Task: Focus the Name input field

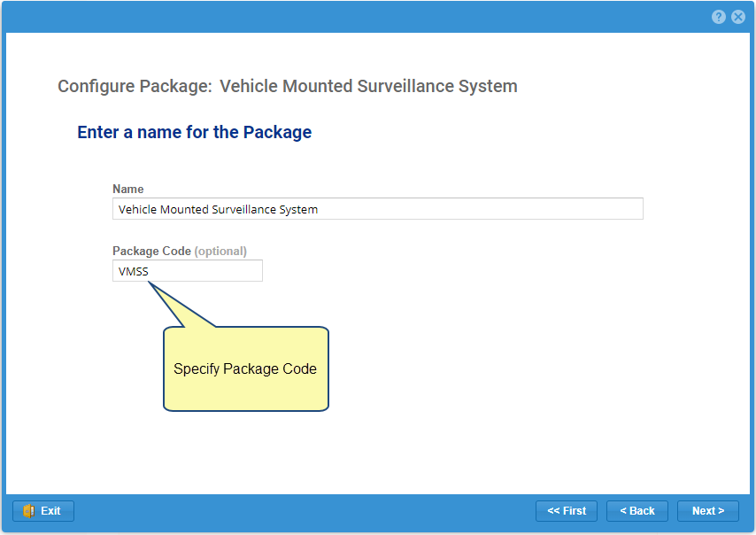Action: point(378,209)
